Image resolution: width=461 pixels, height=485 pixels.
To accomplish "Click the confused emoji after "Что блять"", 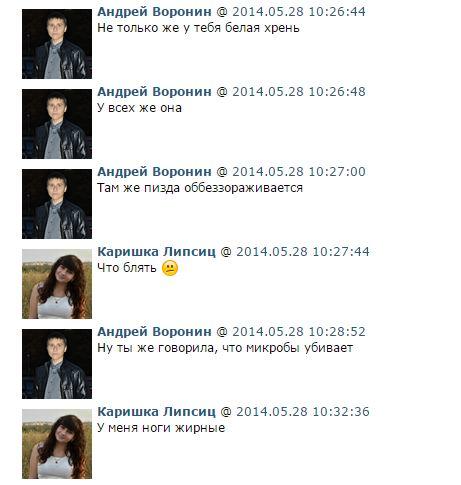I will tap(170, 268).
